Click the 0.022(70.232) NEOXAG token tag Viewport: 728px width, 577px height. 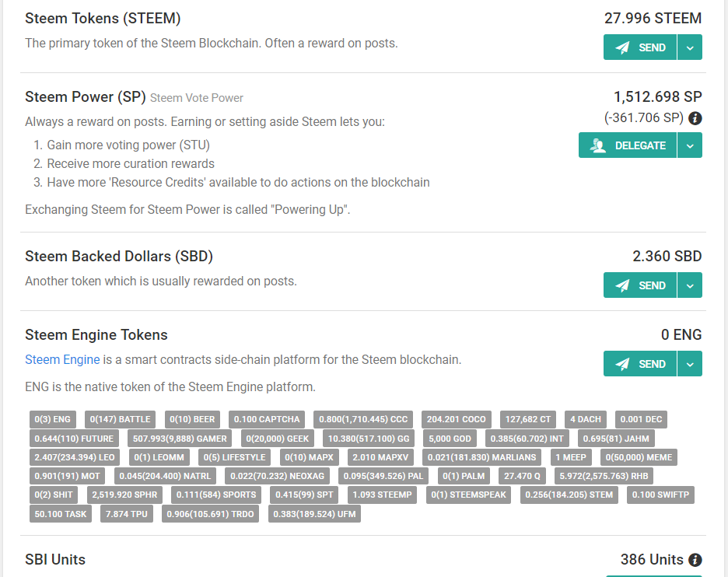coord(277,476)
